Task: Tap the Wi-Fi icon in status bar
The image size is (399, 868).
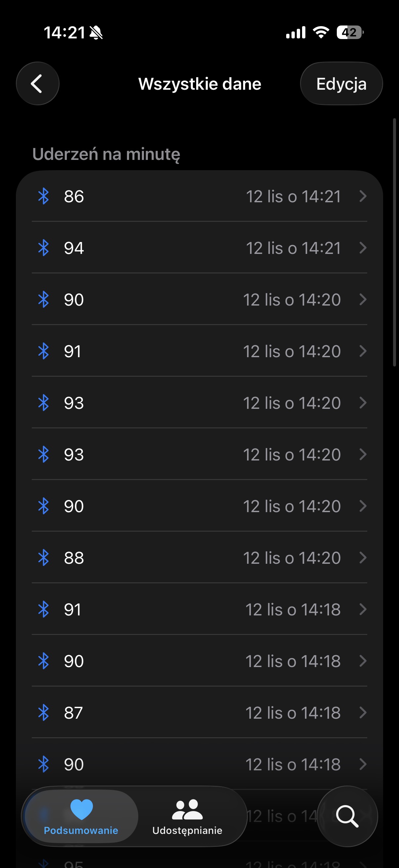Action: coord(321,32)
